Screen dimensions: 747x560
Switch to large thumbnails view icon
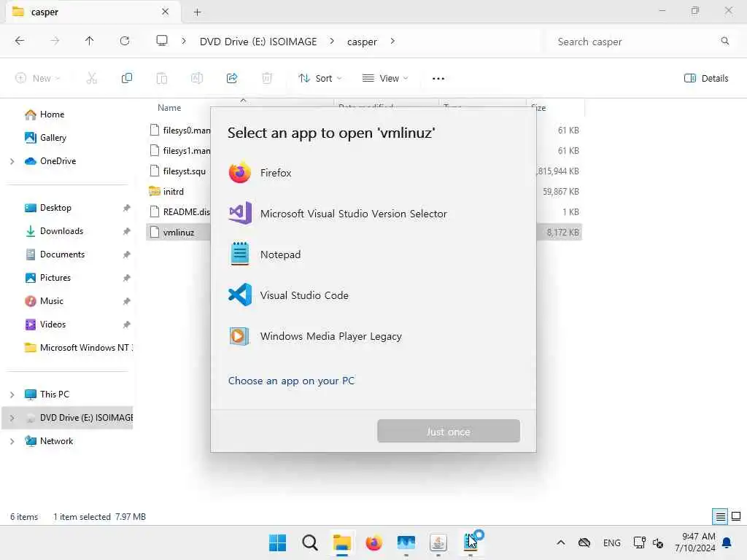click(736, 516)
